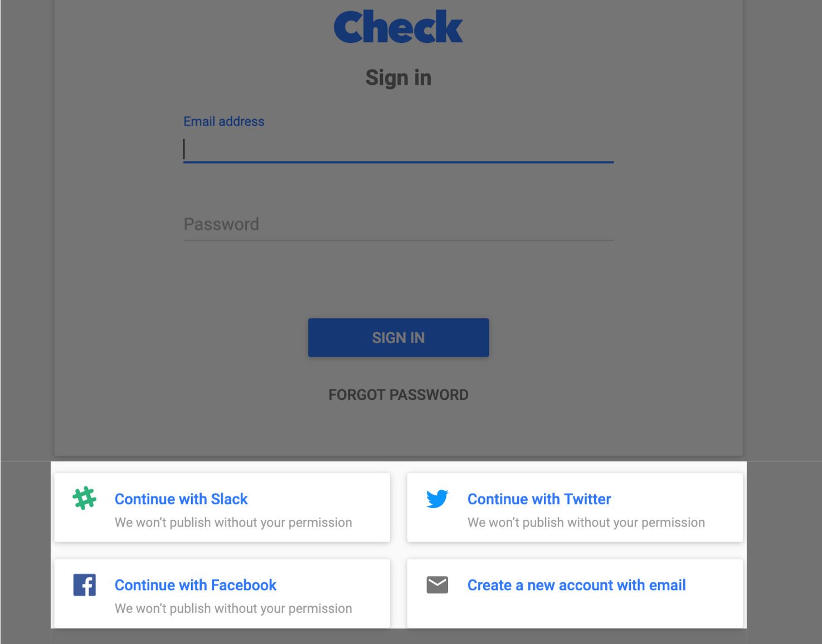
Task: Click the Email address label
Action: tap(224, 121)
